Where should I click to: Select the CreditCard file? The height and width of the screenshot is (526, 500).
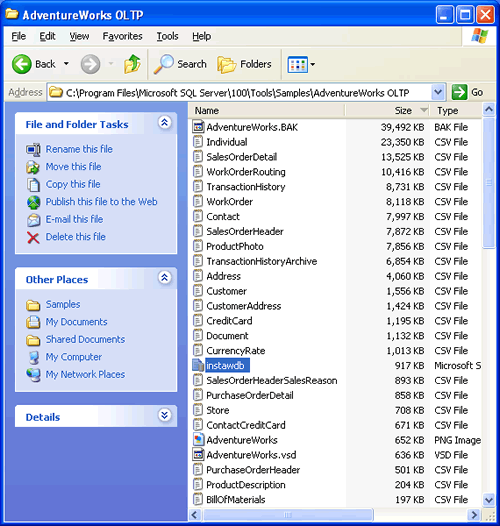tap(229, 321)
